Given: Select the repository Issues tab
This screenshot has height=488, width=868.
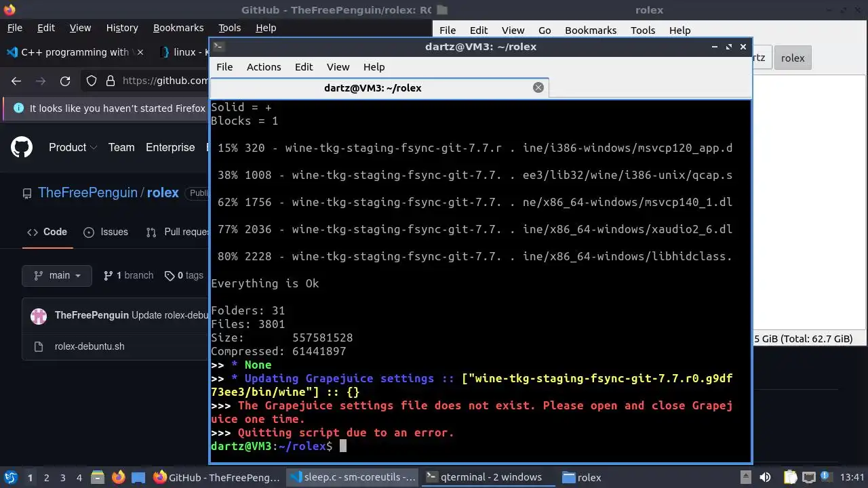Looking at the screenshot, I should click(106, 232).
